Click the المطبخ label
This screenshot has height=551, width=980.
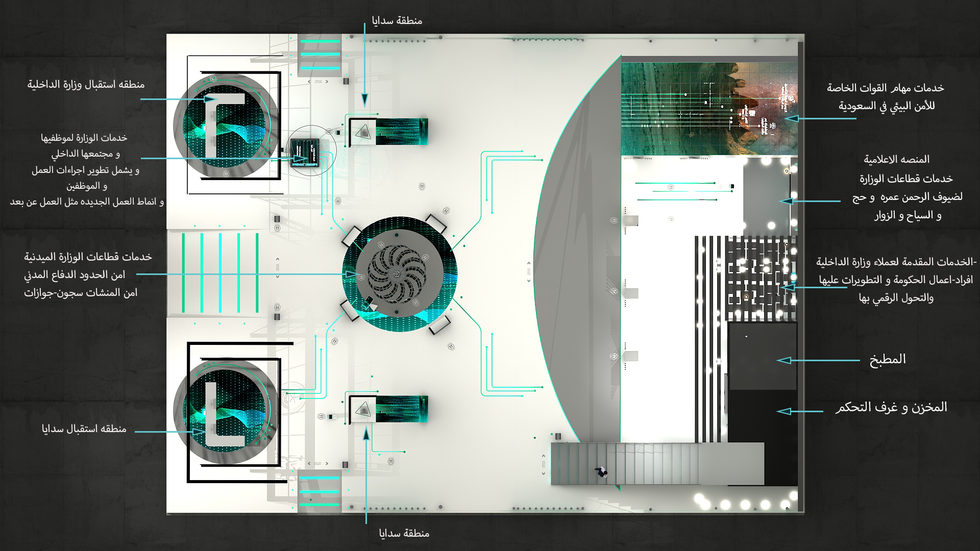pos(888,359)
